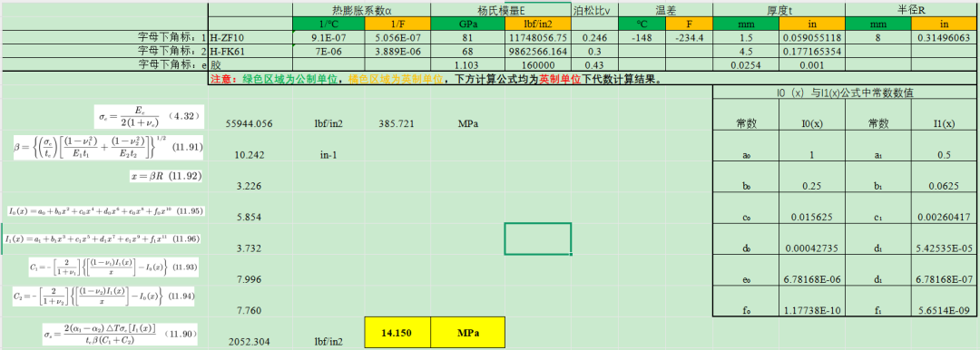This screenshot has height=350, width=980.
Task: Click the empty selected cell with green border
Action: [x=537, y=238]
